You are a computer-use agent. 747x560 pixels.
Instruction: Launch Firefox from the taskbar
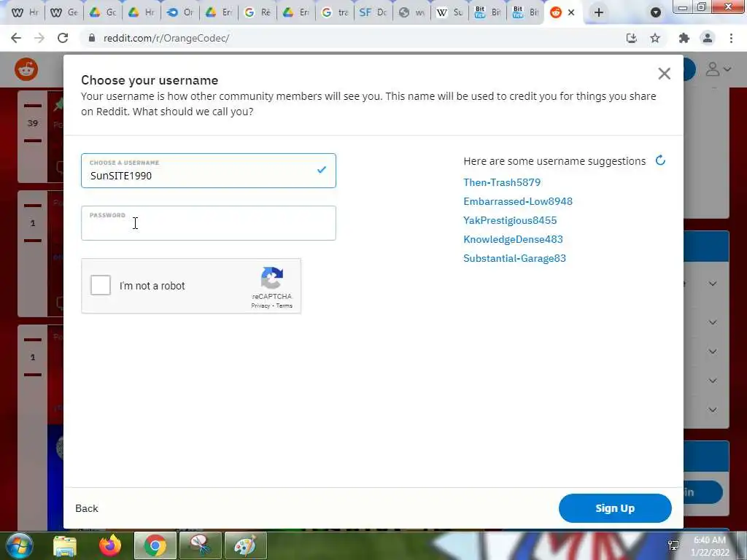pyautogui.click(x=110, y=545)
